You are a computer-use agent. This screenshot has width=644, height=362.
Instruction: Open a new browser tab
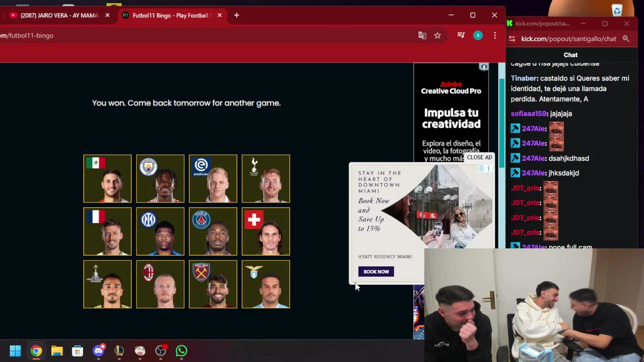tap(236, 15)
